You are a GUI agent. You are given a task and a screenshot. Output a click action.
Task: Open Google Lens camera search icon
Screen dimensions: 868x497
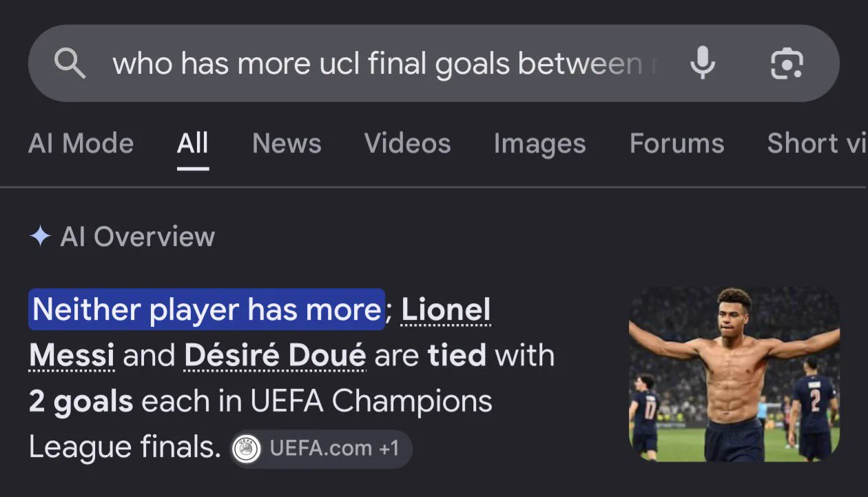[x=787, y=64]
